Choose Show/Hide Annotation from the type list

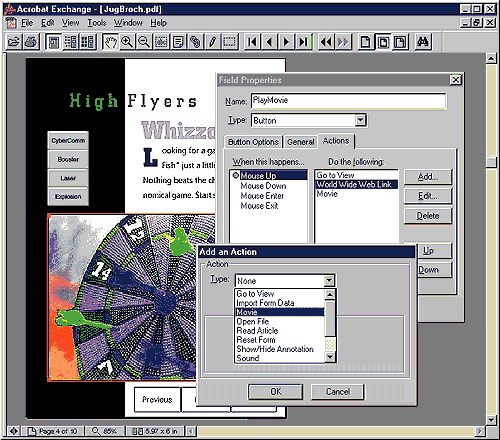[x=280, y=349]
